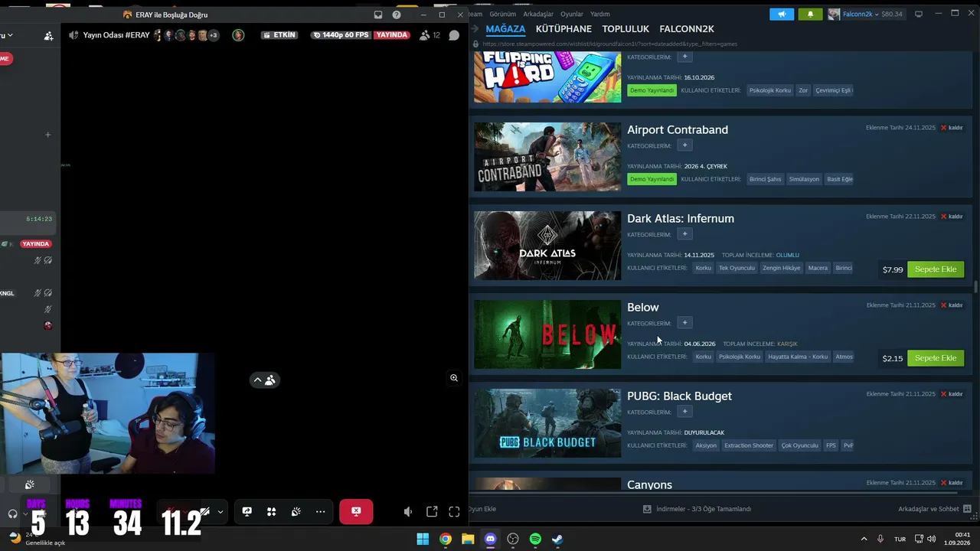Open the soundboard icon in call controls

click(296, 512)
